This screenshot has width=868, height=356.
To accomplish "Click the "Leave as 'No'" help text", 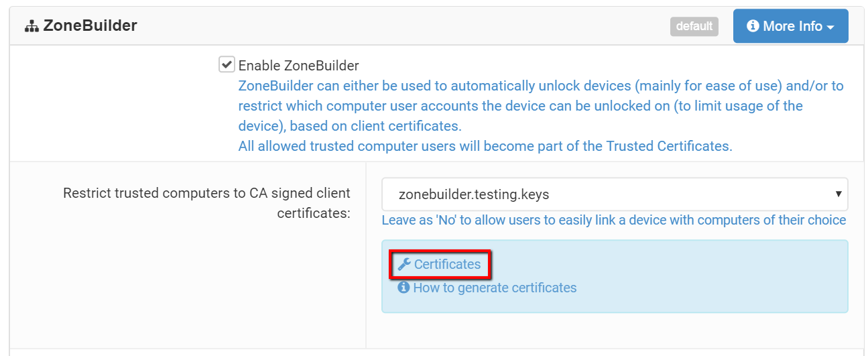I will (x=613, y=220).
